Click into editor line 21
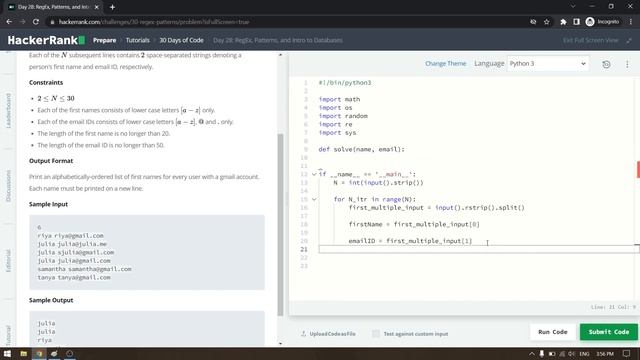This screenshot has width=640, height=360. coord(478,249)
